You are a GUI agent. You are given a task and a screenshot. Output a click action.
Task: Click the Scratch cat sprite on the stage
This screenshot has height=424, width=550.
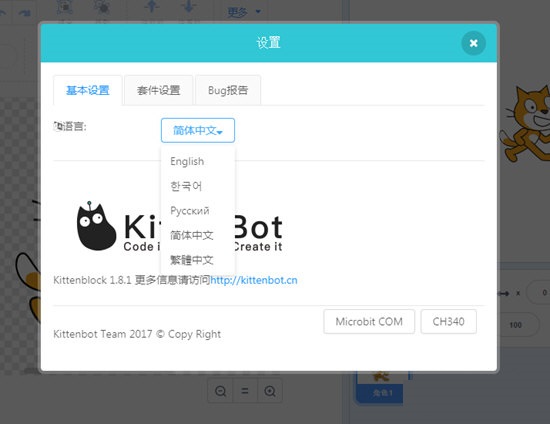[x=525, y=123]
